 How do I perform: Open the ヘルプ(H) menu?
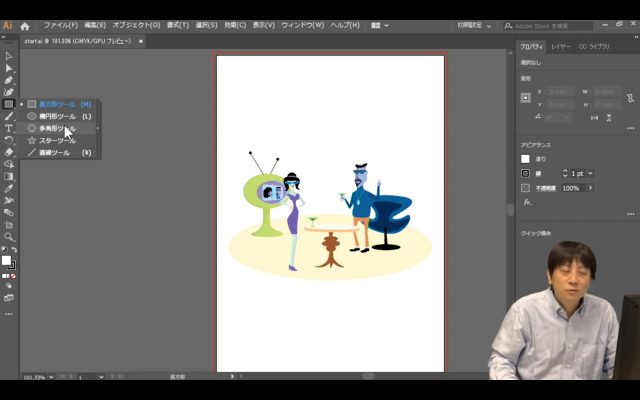(x=345, y=25)
